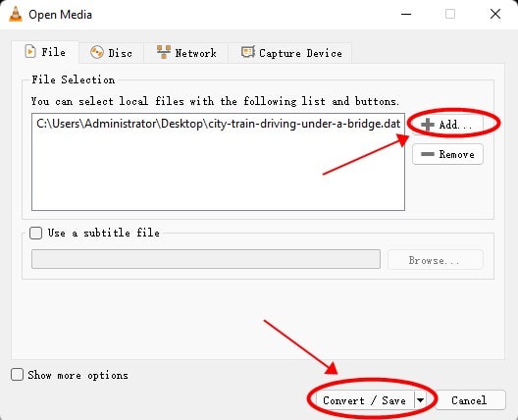Click the Capture Device card icon
The width and height of the screenshot is (518, 420).
click(x=248, y=52)
